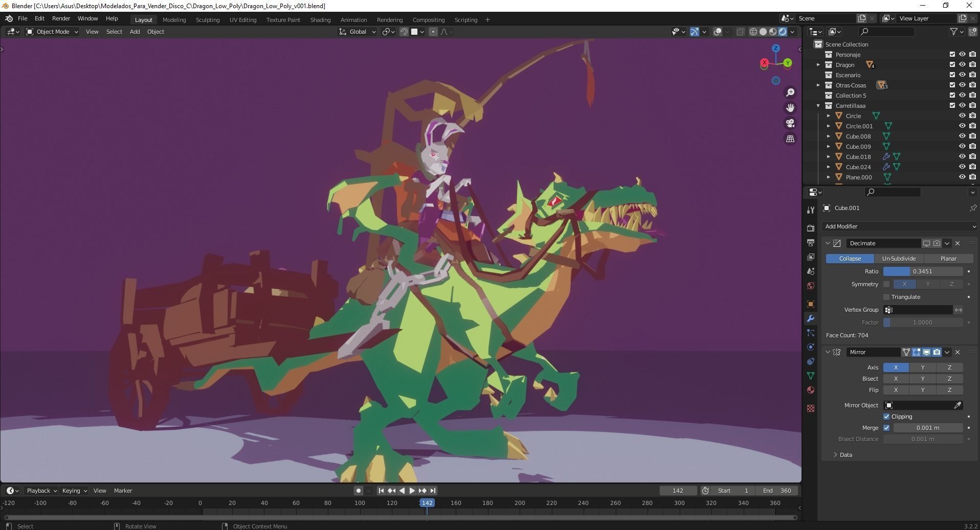Toggle Mirror Bisect on Y axis

(923, 379)
